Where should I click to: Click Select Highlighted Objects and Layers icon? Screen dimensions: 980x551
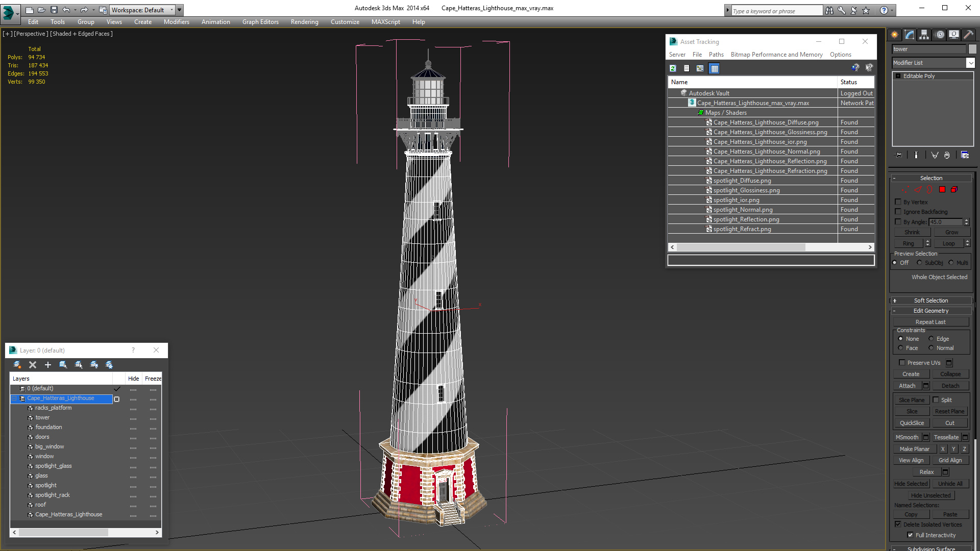click(63, 365)
